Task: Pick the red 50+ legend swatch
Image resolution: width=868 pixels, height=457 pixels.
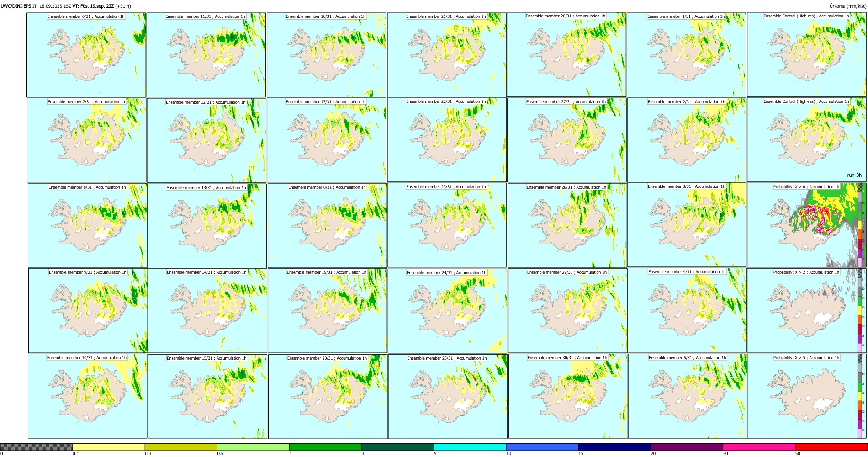Action: click(x=831, y=447)
